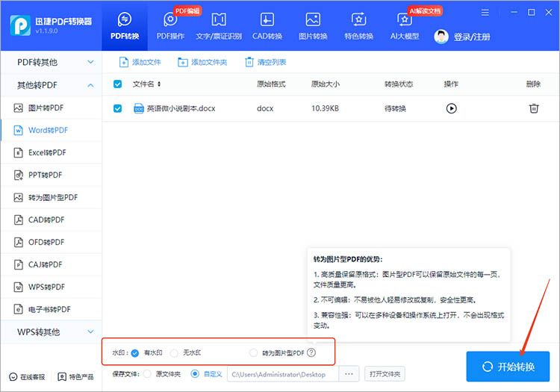Open the 特色转换 tab

[x=358, y=26]
